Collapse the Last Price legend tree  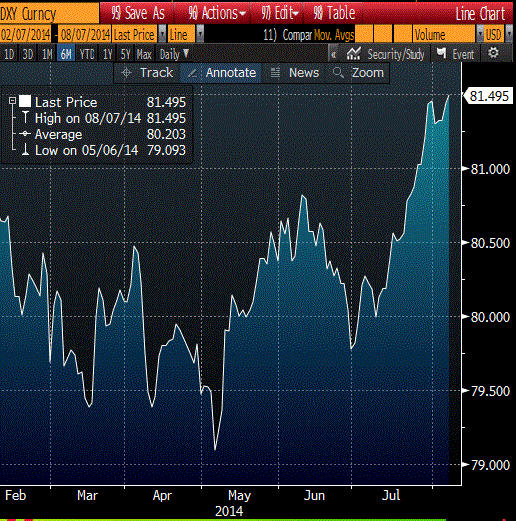coord(12,100)
